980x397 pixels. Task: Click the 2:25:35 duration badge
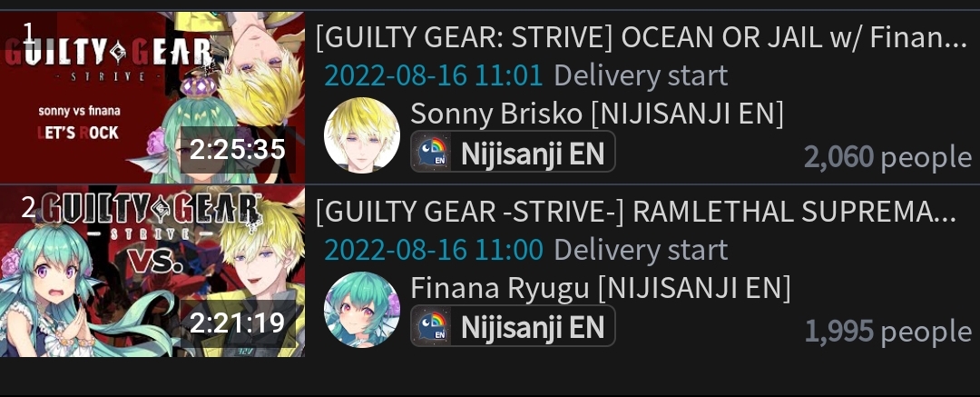pyautogui.click(x=238, y=150)
